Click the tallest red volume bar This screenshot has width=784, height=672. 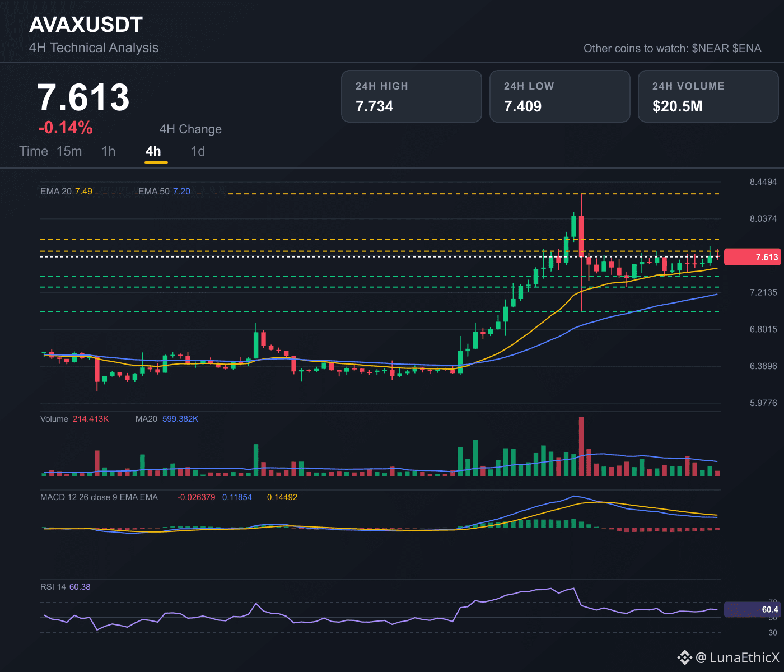click(581, 446)
